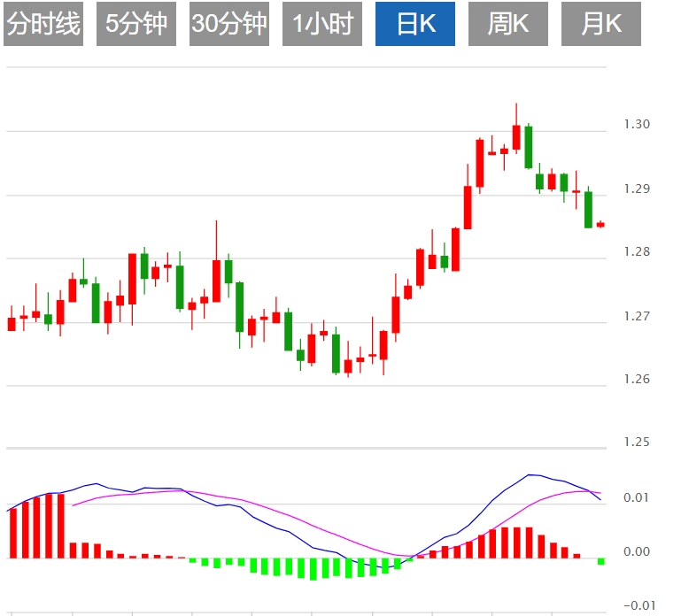This screenshot has height=616, width=681.
Task: Click the 1.28 price axis label
Action: (637, 251)
